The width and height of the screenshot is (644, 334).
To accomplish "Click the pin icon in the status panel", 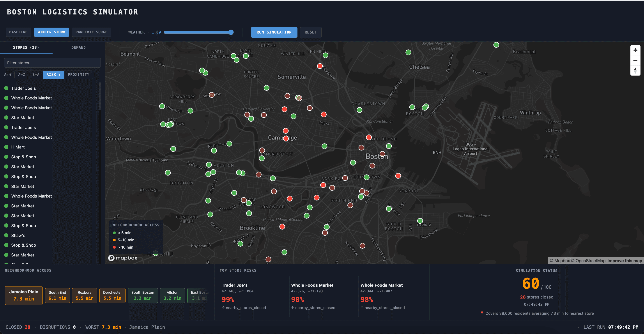I will (482, 313).
